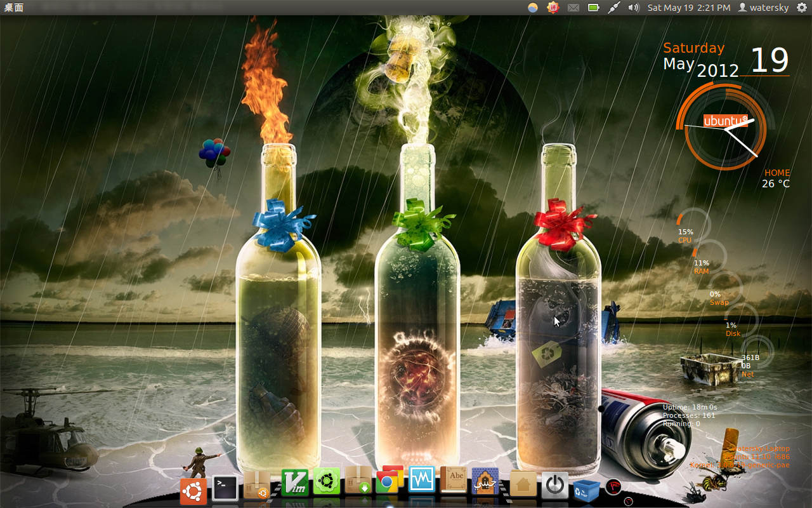Open the network connection indicator

(x=613, y=8)
